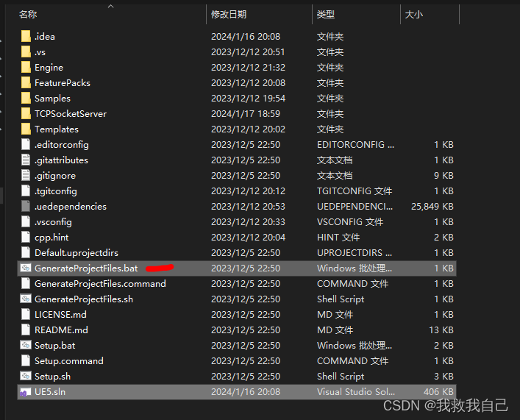Click the UEDEPENDENCI... type cell
Image resolution: width=520 pixels, height=420 pixels.
point(355,207)
